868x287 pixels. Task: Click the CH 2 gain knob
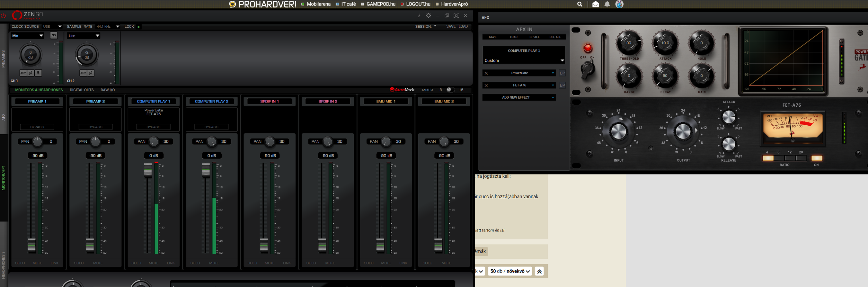[87, 55]
